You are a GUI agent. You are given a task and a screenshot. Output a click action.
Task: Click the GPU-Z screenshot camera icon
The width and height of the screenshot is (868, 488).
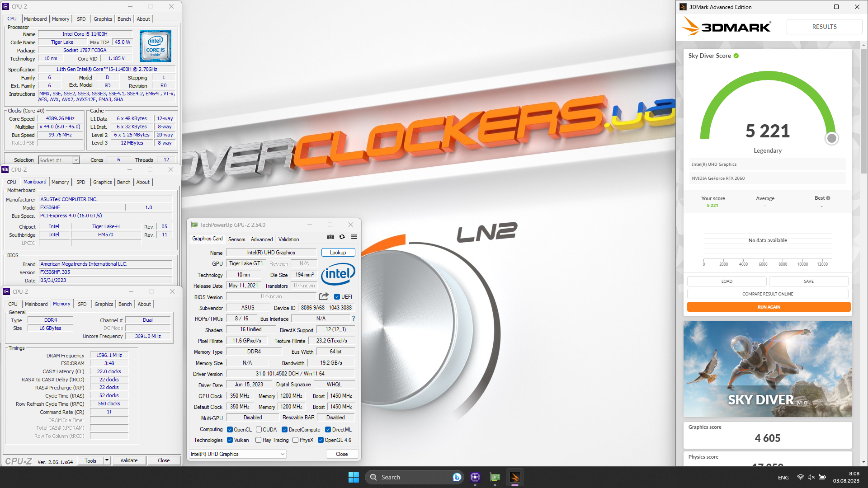click(330, 237)
